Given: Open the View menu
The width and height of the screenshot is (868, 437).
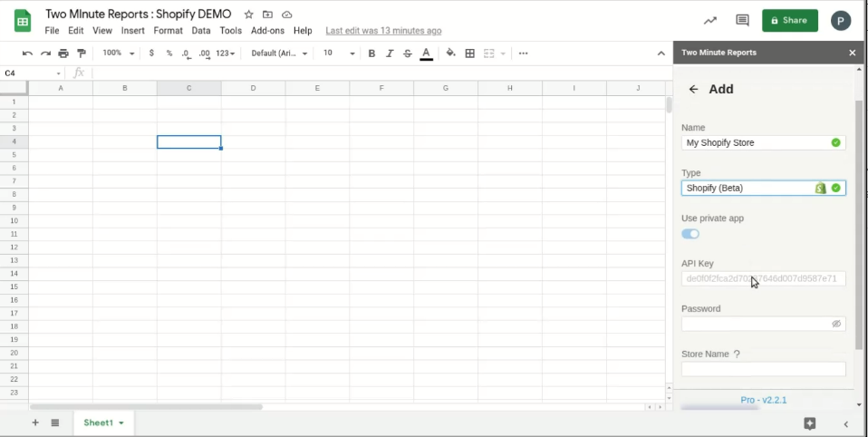Looking at the screenshot, I should pos(102,31).
